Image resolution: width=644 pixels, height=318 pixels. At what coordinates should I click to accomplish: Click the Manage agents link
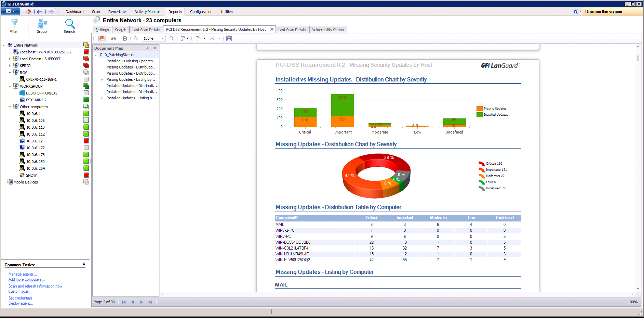point(23,274)
